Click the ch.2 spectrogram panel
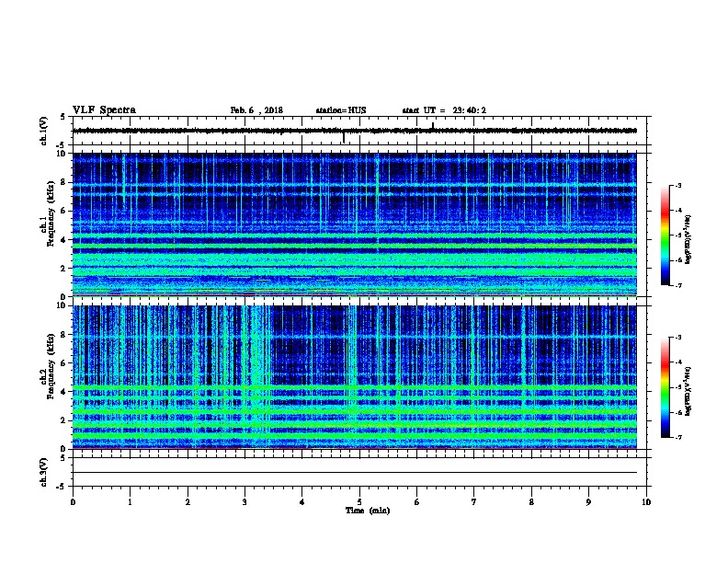 tap(355, 377)
